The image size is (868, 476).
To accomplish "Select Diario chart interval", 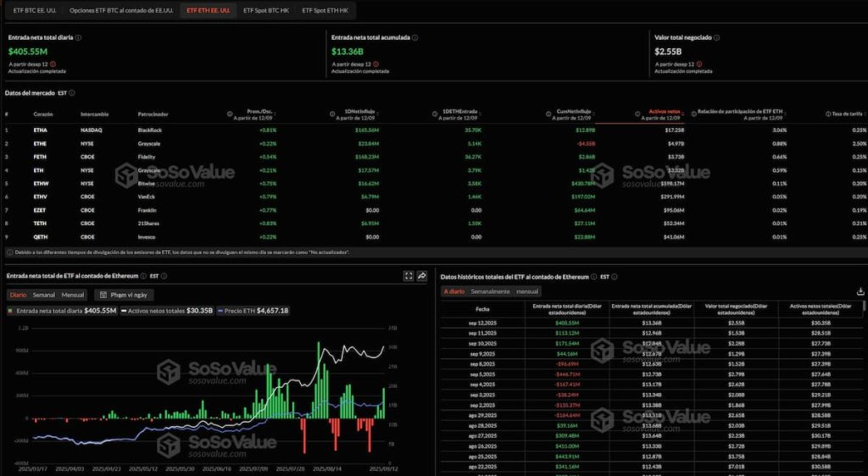I will (x=19, y=296).
